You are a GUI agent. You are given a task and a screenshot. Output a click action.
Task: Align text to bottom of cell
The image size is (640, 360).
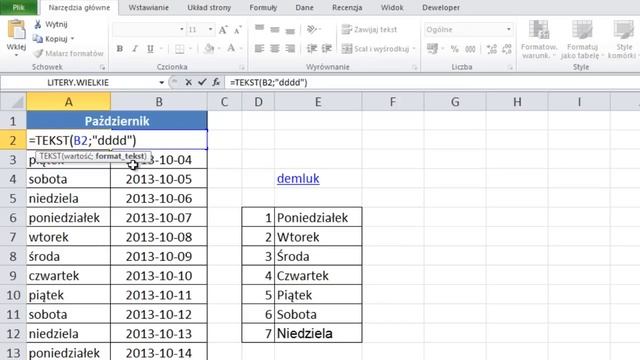pyautogui.click(x=290, y=30)
